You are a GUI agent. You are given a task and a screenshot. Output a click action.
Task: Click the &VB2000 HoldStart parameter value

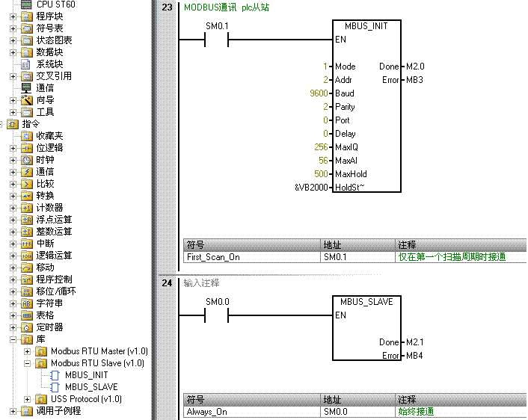click(x=311, y=188)
